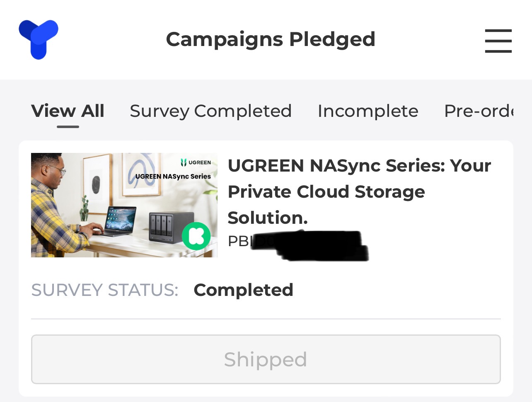Click the underline indicator beneath View All
The image size is (532, 402).
coord(68,127)
